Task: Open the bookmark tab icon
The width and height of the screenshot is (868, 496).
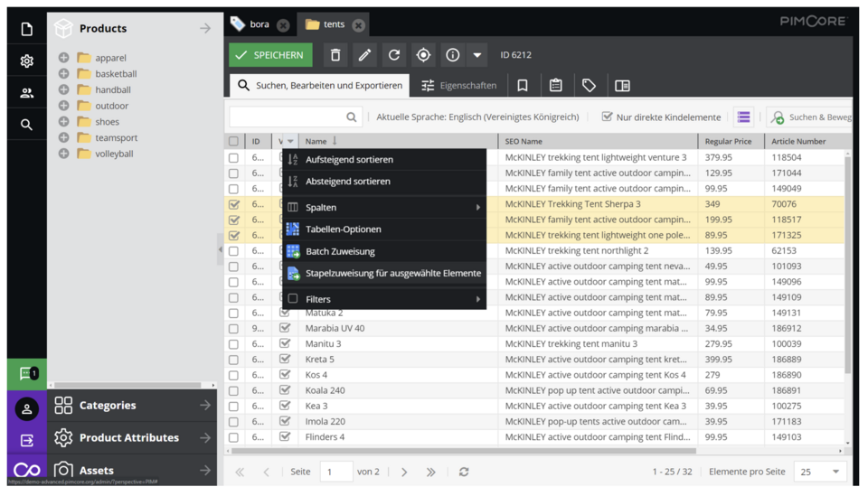Action: pyautogui.click(x=522, y=85)
